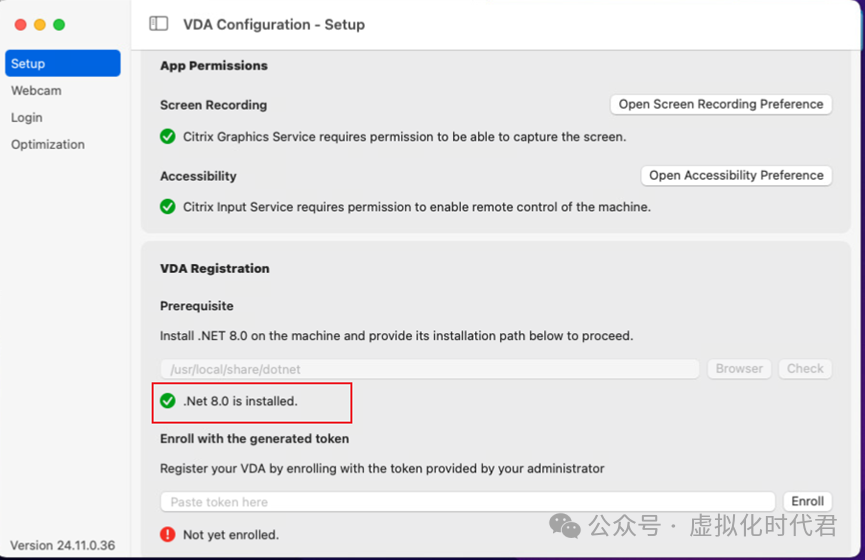Screen dimensions: 865x560
Task: Click the Enroll button
Action: [807, 501]
